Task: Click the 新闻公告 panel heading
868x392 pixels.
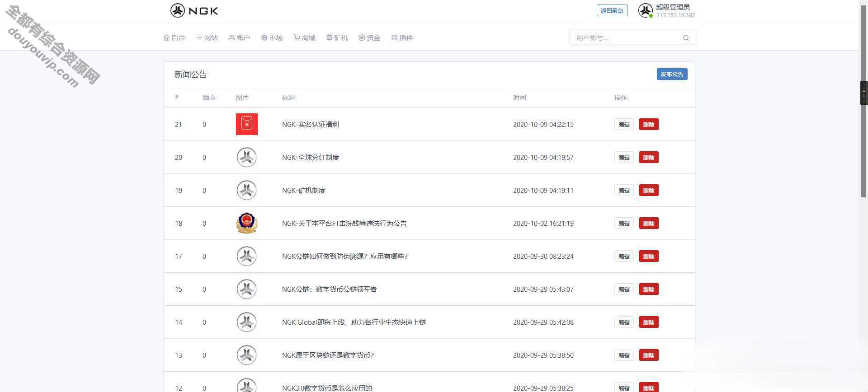Action: 191,75
